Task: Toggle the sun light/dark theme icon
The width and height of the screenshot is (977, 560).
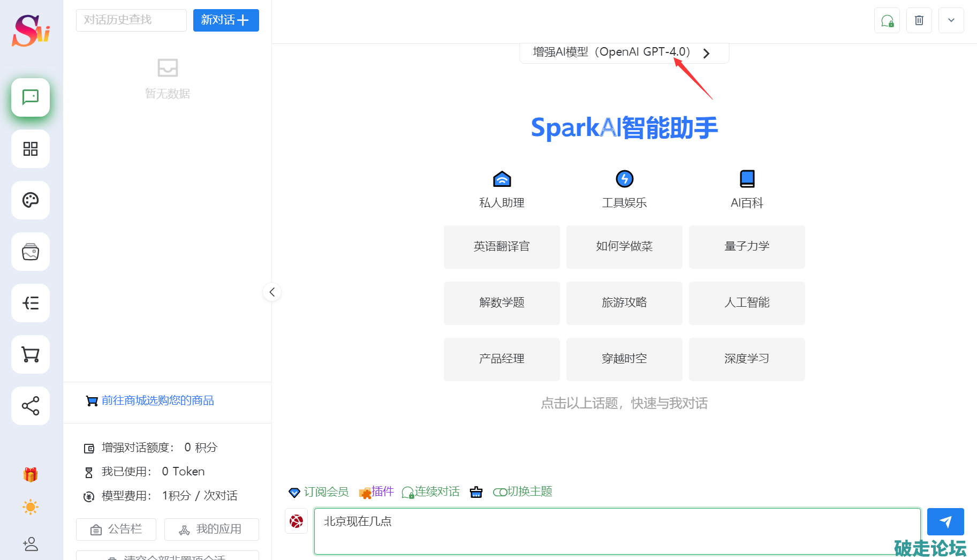Action: [31, 507]
